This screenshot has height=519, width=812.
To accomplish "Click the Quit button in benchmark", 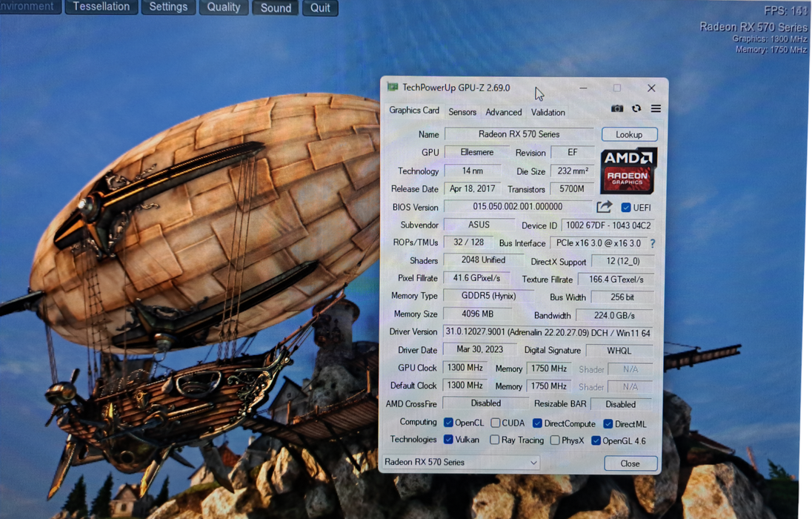I will coord(320,7).
